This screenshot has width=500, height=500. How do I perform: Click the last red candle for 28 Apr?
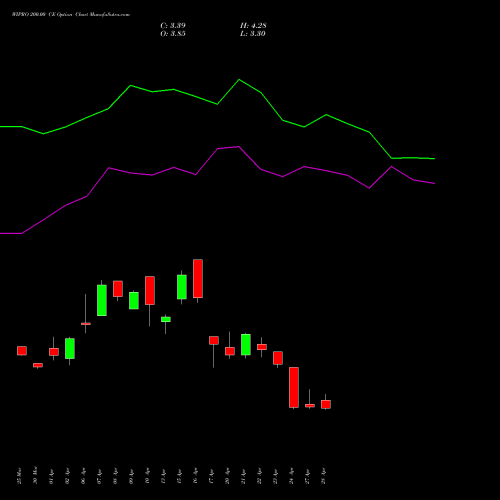pos(326,404)
